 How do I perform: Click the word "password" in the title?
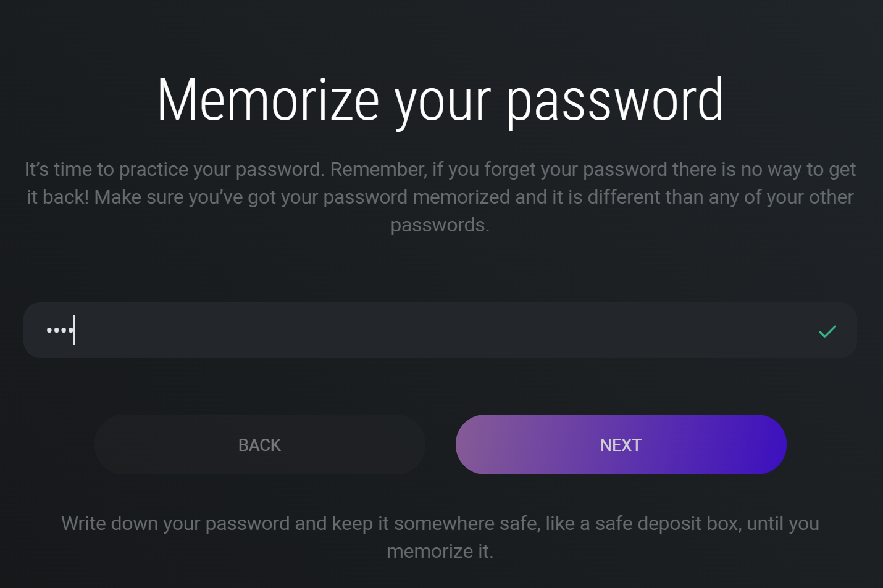[x=614, y=101]
